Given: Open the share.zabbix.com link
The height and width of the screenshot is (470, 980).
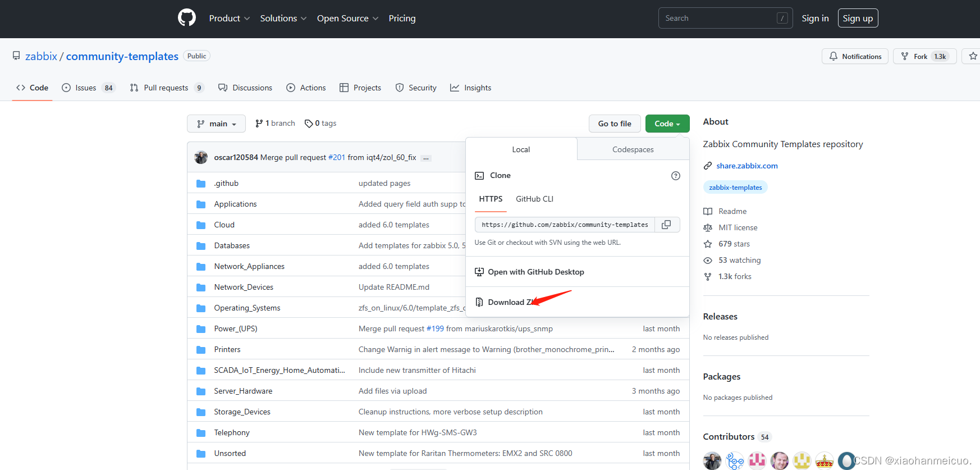Looking at the screenshot, I should coord(747,166).
